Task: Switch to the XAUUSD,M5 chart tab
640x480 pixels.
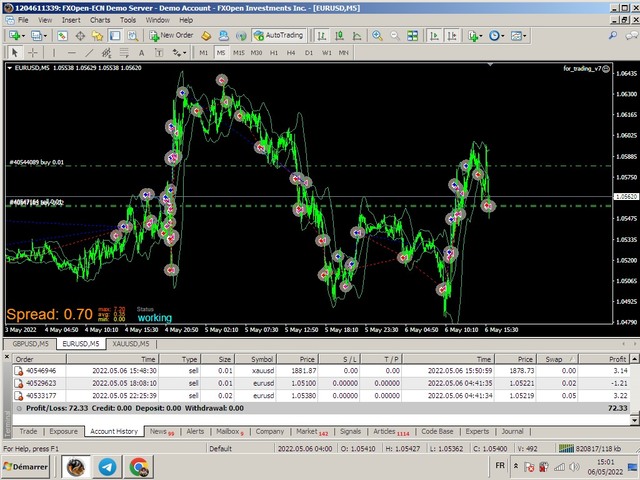Action: tap(131, 344)
